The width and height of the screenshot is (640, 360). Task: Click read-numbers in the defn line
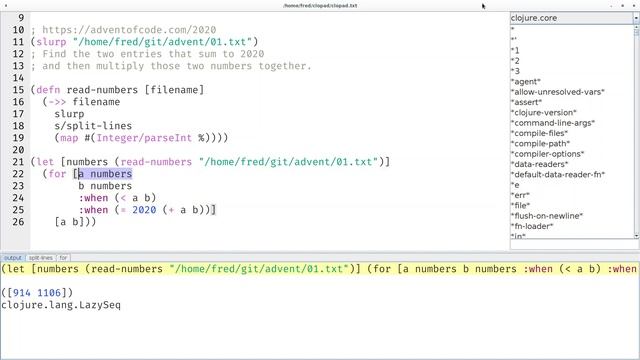coord(102,90)
